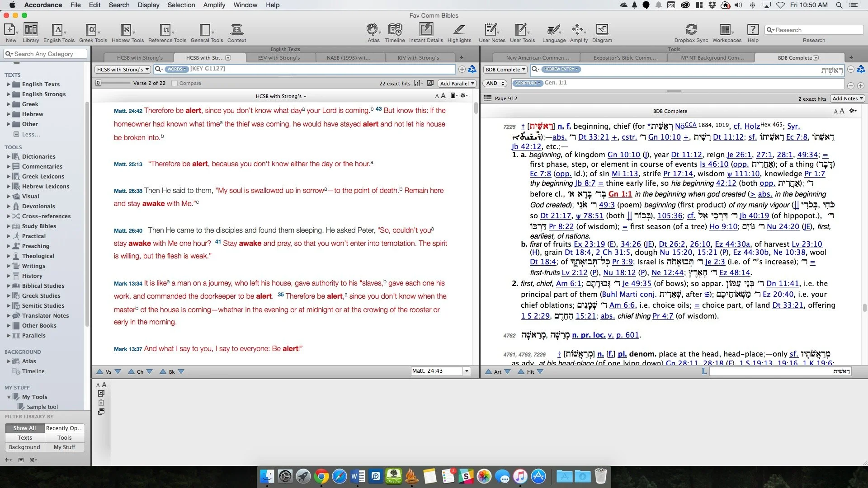Switch to ESV with Strong's tab

(278, 58)
